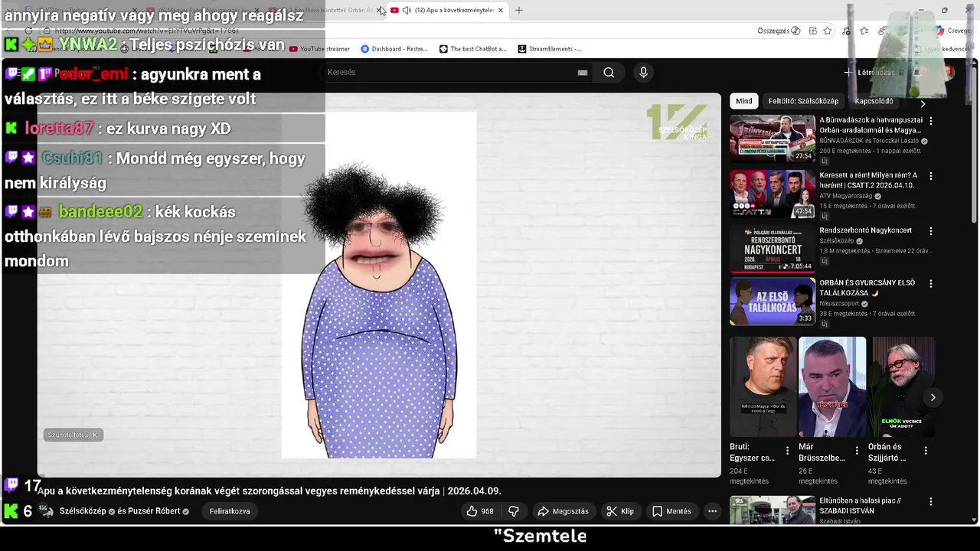Open the on-screen keyboard icon in search box
Screen dimensions: 980x551
click(583, 73)
